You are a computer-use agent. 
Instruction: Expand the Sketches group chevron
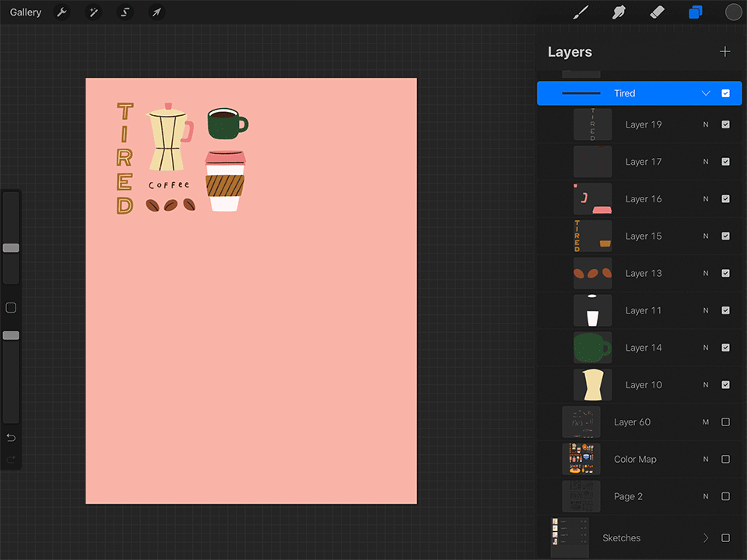click(706, 537)
